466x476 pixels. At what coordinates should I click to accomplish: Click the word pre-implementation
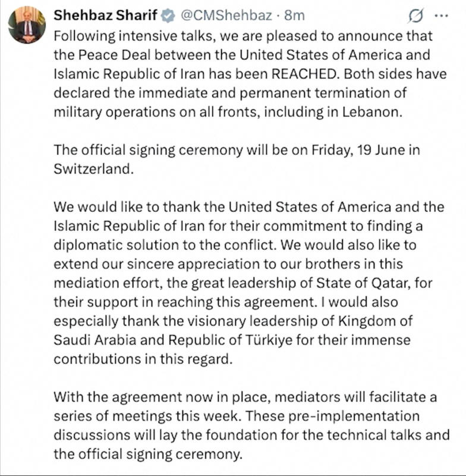(354, 416)
